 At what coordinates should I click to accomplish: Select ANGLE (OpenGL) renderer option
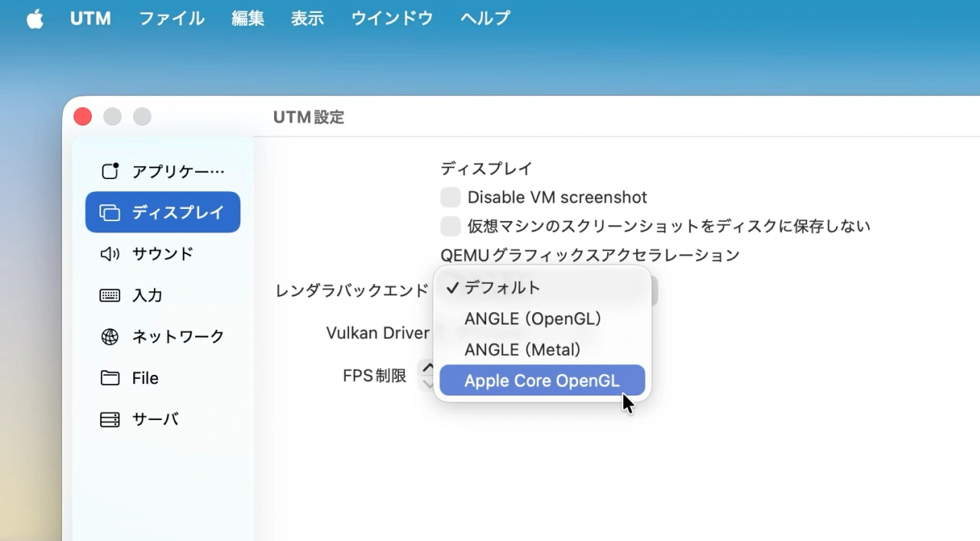point(533,319)
